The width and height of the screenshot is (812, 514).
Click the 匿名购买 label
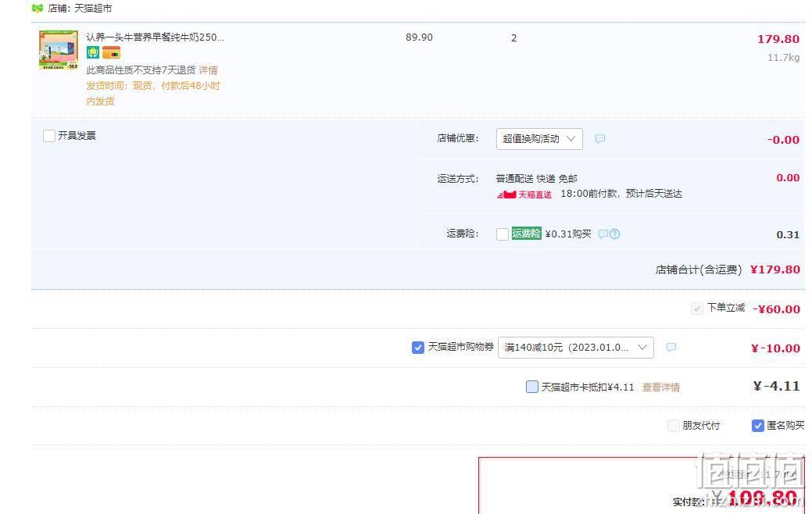pos(785,426)
